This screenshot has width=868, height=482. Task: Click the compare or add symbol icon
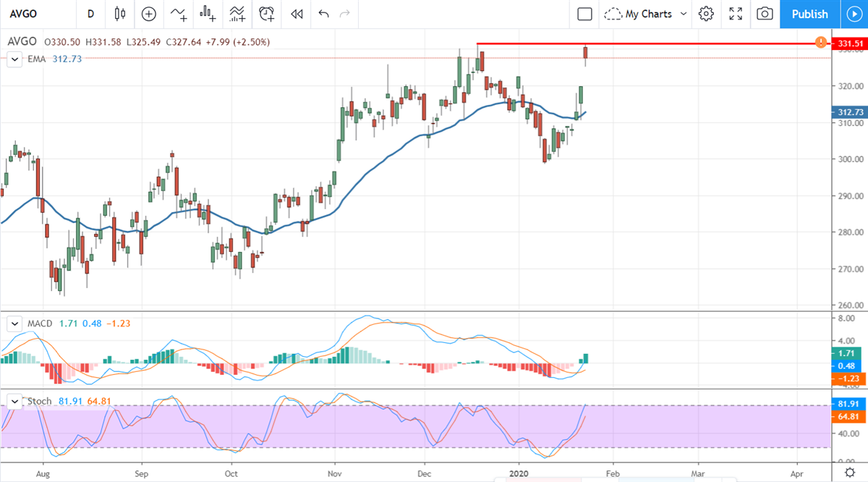[149, 14]
